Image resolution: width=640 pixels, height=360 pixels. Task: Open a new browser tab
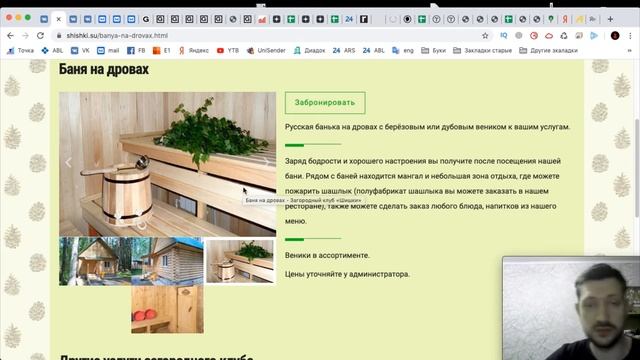pos(610,19)
